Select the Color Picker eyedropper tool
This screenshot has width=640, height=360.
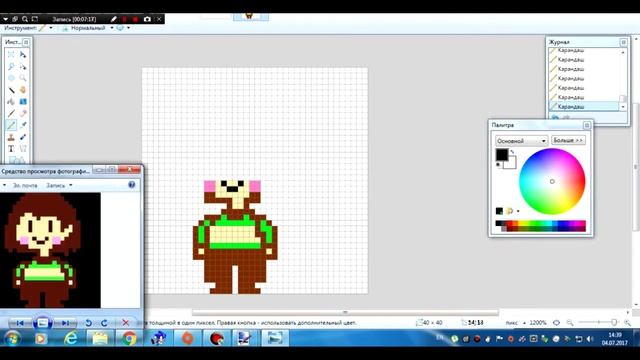pos(23,125)
